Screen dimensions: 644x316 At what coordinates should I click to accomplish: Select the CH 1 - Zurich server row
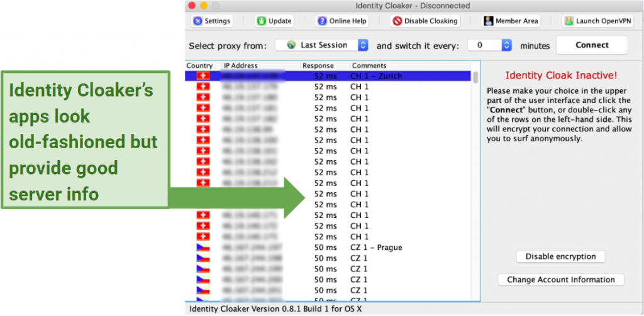[x=328, y=76]
